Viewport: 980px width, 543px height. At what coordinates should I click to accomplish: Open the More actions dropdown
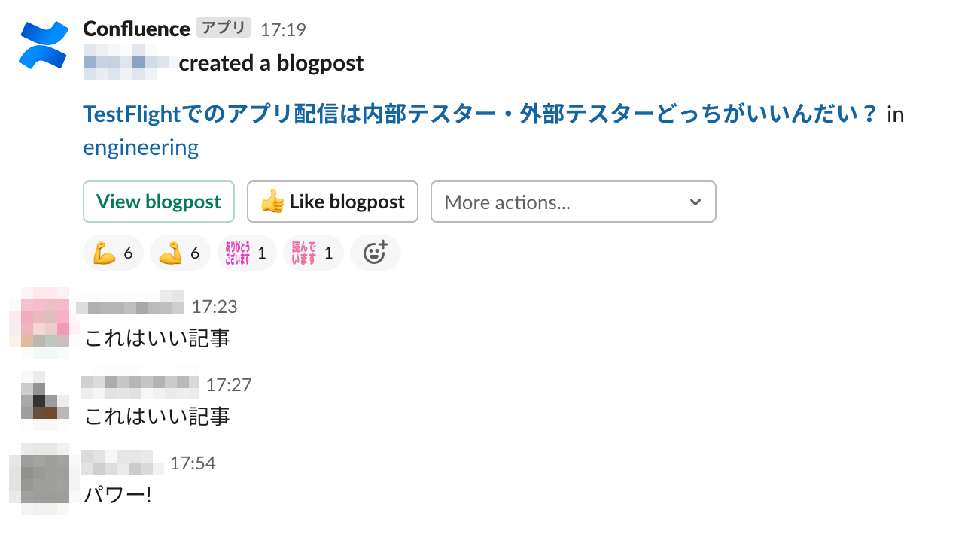(572, 202)
